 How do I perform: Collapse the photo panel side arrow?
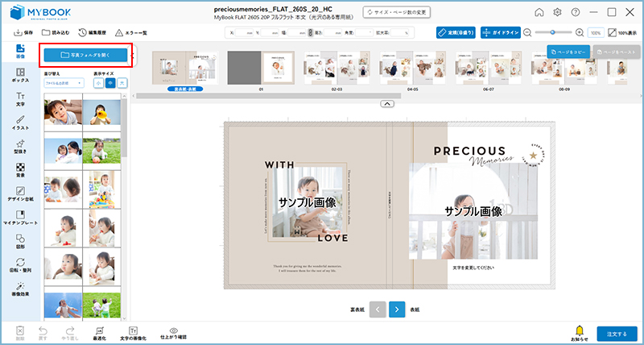132,55
